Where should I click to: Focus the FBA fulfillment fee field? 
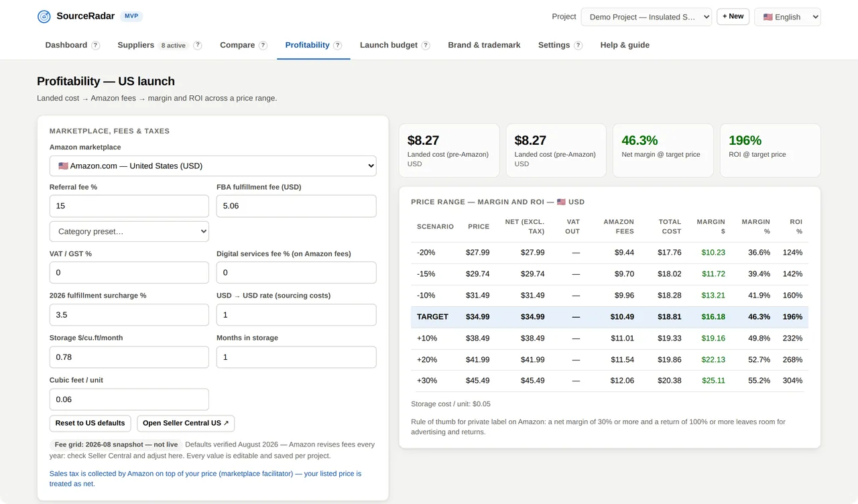[x=296, y=206]
